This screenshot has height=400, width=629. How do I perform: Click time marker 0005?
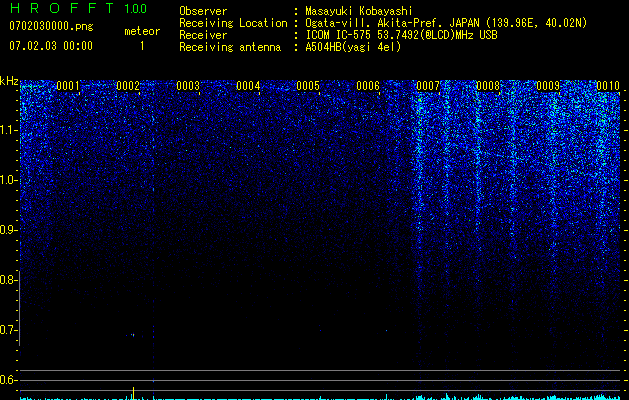(x=308, y=86)
